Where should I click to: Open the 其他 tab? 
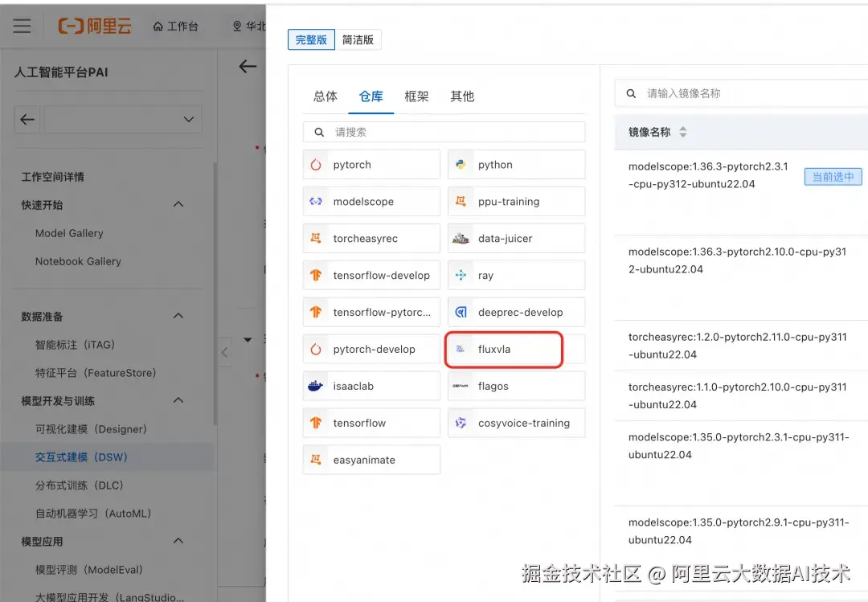462,96
